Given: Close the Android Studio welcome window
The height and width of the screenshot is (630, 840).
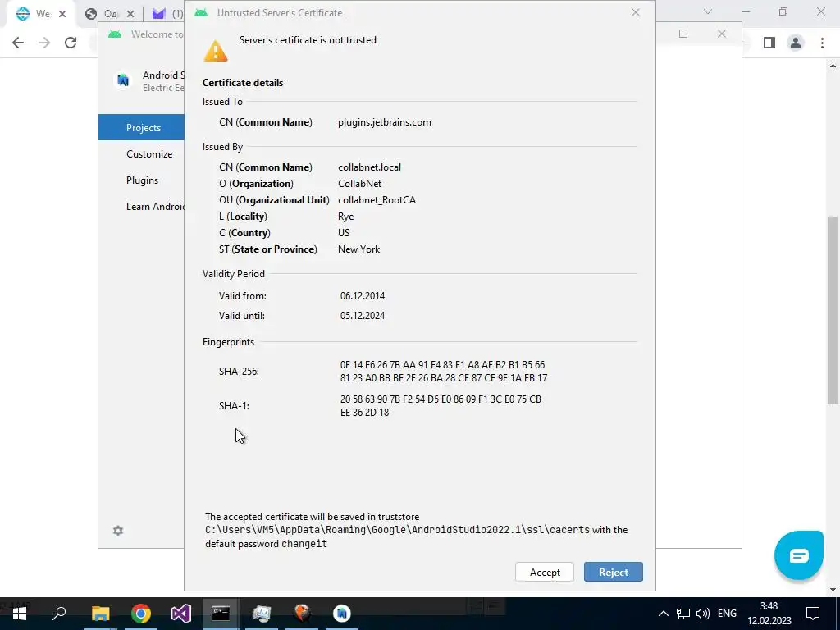Looking at the screenshot, I should (722, 34).
